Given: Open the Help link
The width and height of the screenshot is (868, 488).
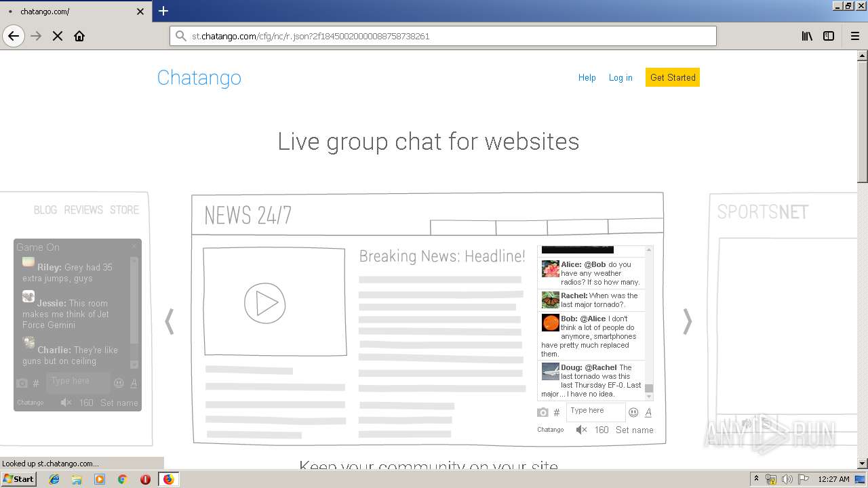Looking at the screenshot, I should (587, 78).
